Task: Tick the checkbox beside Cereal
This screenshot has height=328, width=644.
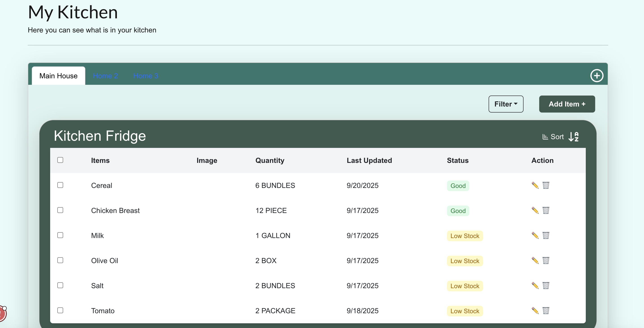Action: pyautogui.click(x=60, y=185)
